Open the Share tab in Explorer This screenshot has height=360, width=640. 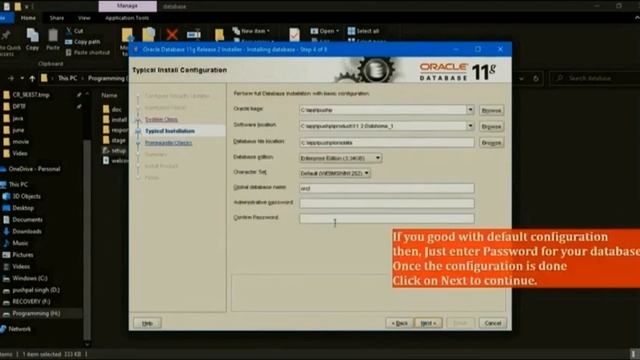click(57, 18)
